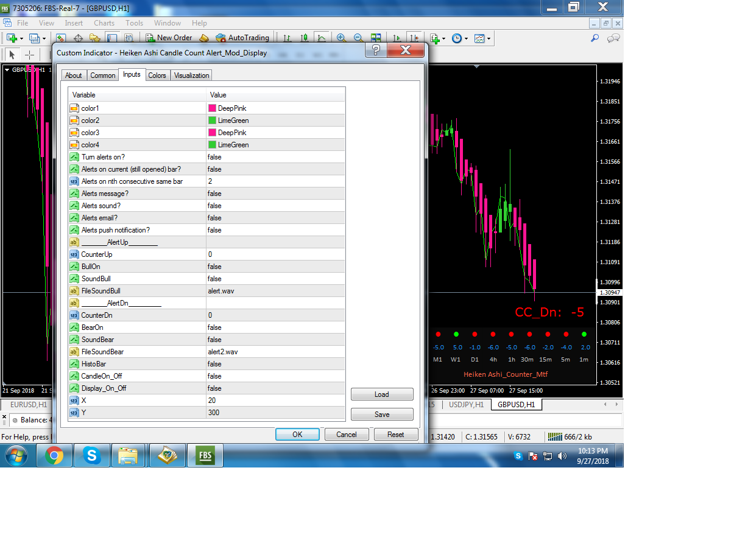The height and width of the screenshot is (560, 748).
Task: Click the Save button in dialog
Action: [x=382, y=414]
